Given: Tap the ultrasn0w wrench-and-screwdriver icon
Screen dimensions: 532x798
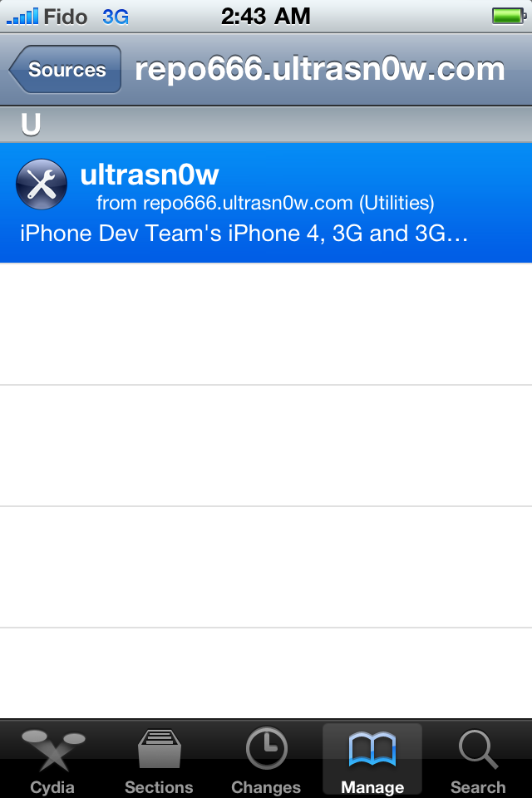Looking at the screenshot, I should click(42, 185).
